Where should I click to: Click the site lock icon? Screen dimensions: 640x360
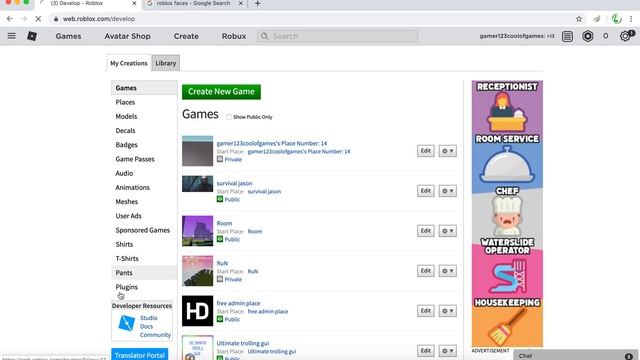pos(56,19)
